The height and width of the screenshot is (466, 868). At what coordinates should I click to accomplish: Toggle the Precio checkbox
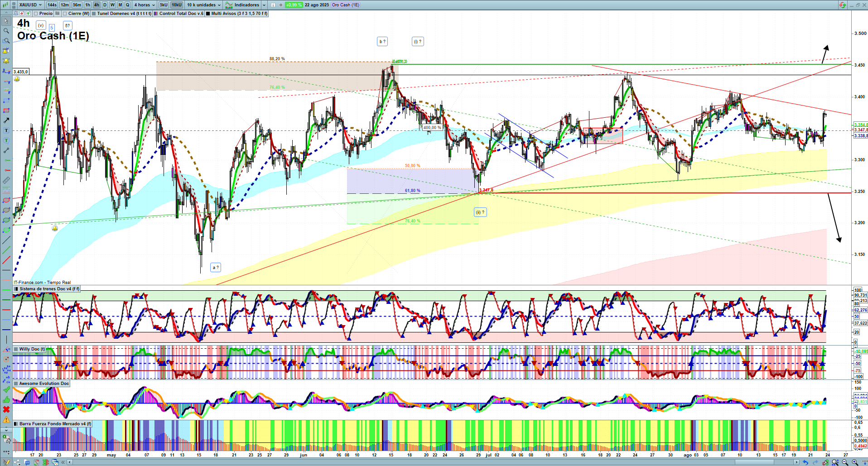tap(36, 14)
